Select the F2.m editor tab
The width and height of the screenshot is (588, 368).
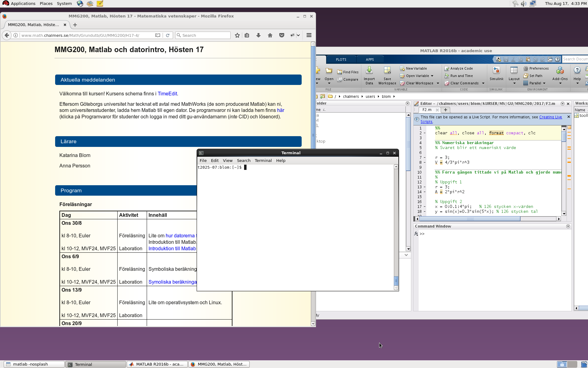pos(427,110)
